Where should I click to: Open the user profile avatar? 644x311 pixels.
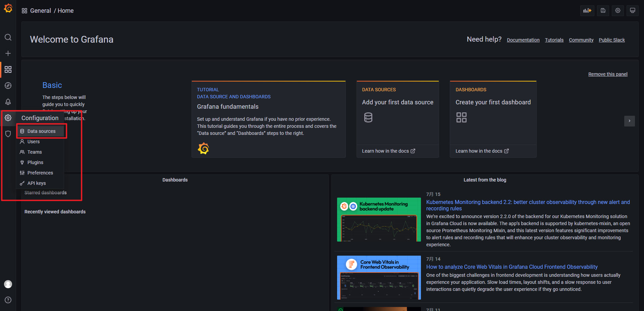click(x=8, y=284)
